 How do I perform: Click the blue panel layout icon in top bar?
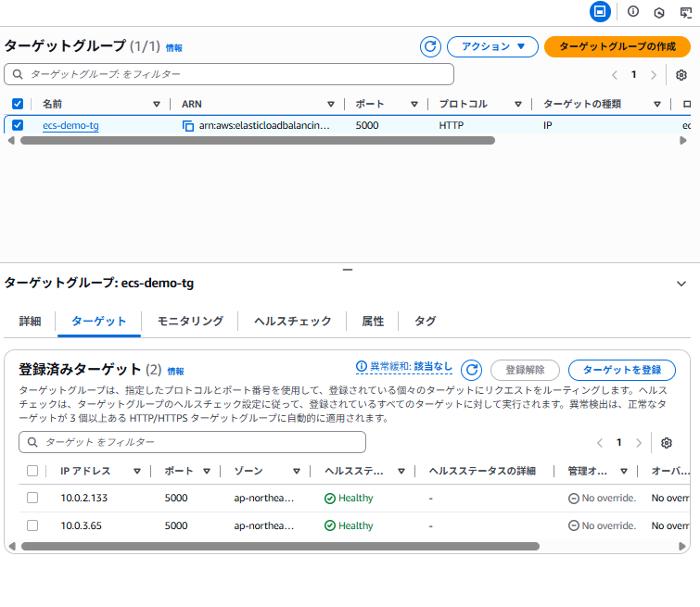click(x=600, y=12)
